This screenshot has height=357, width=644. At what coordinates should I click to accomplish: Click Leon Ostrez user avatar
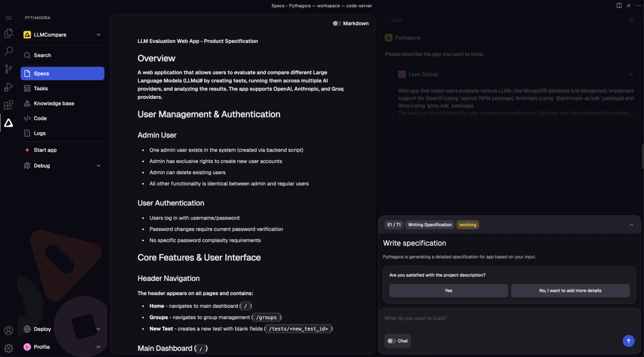pos(402,74)
